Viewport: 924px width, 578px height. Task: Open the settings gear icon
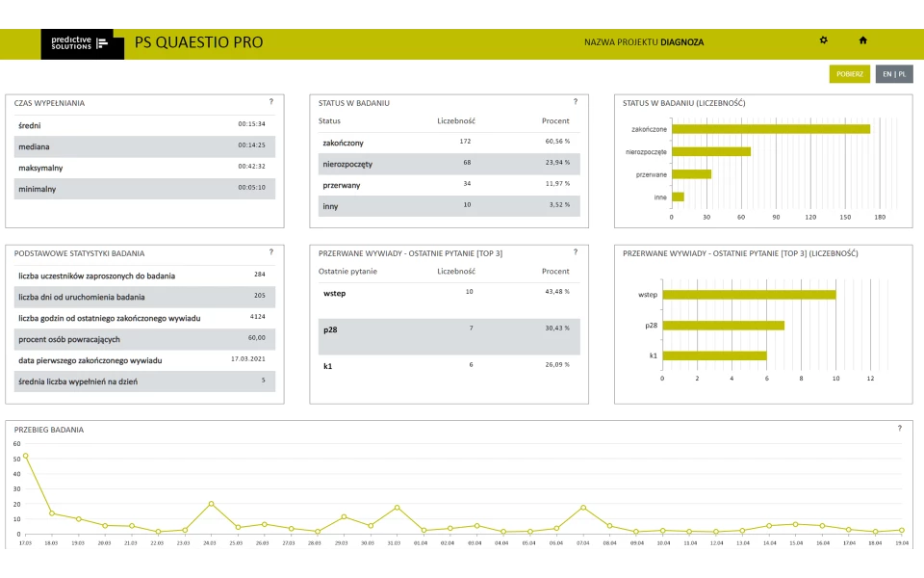823,40
